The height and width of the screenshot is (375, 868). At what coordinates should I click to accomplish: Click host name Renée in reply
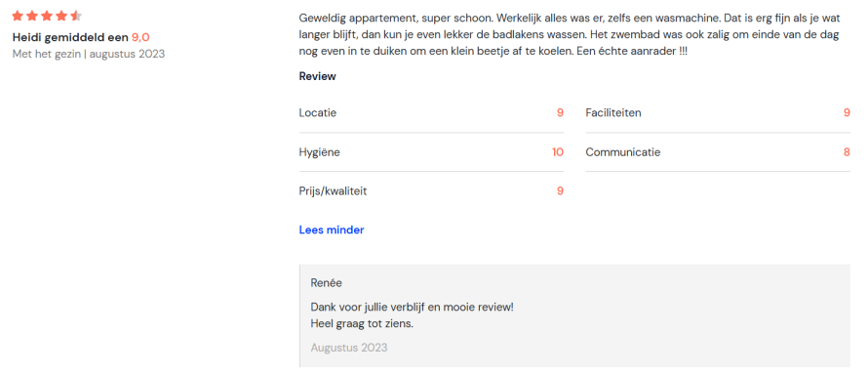coord(326,283)
